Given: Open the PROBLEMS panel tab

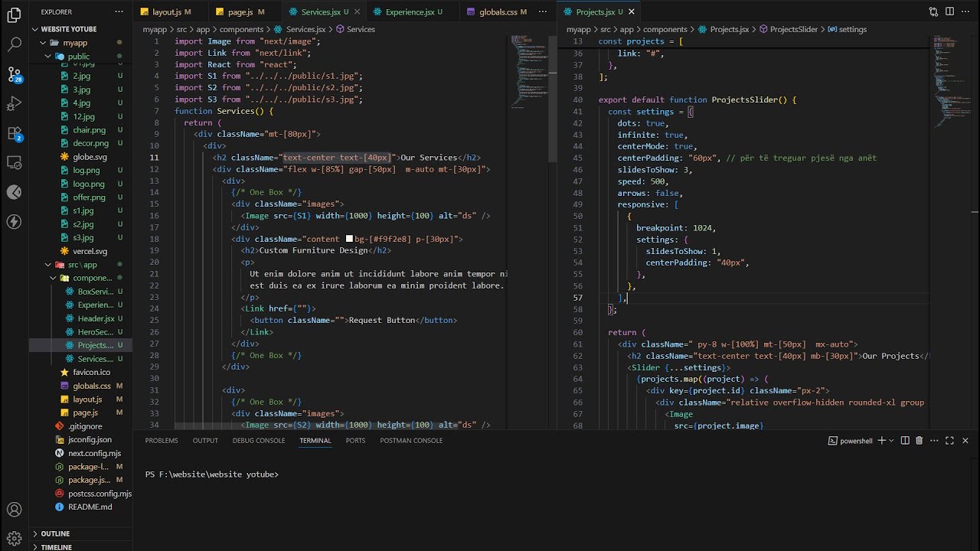Looking at the screenshot, I should [x=162, y=441].
